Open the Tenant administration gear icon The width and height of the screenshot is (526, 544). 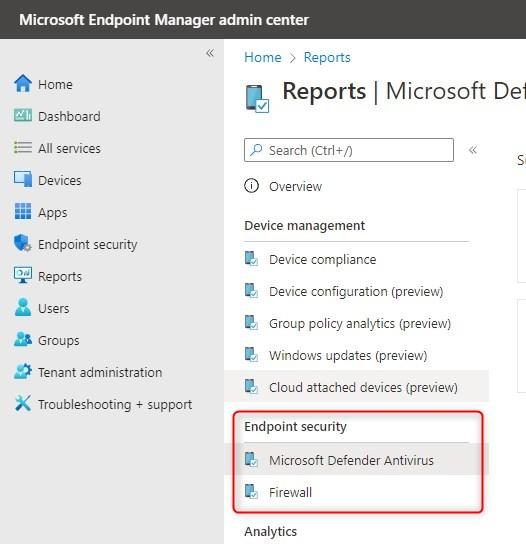click(x=23, y=372)
